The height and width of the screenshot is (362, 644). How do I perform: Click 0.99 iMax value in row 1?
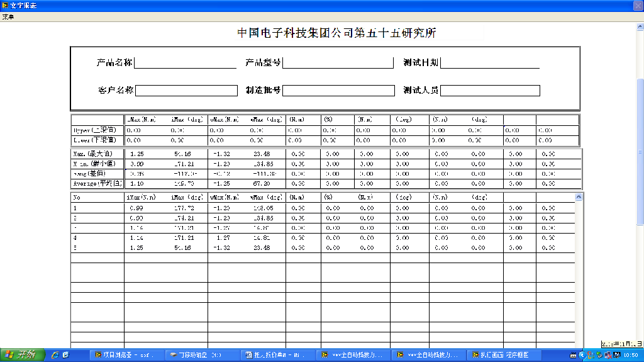[136, 208]
